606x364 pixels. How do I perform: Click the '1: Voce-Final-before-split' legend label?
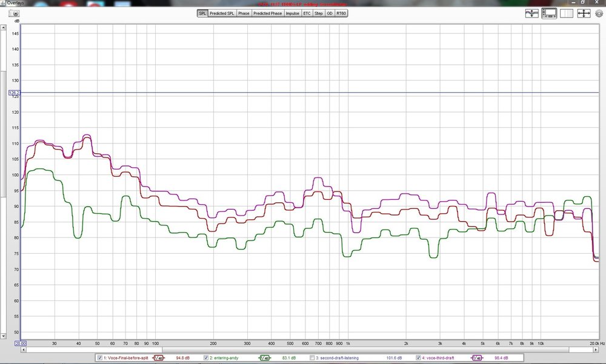125,358
